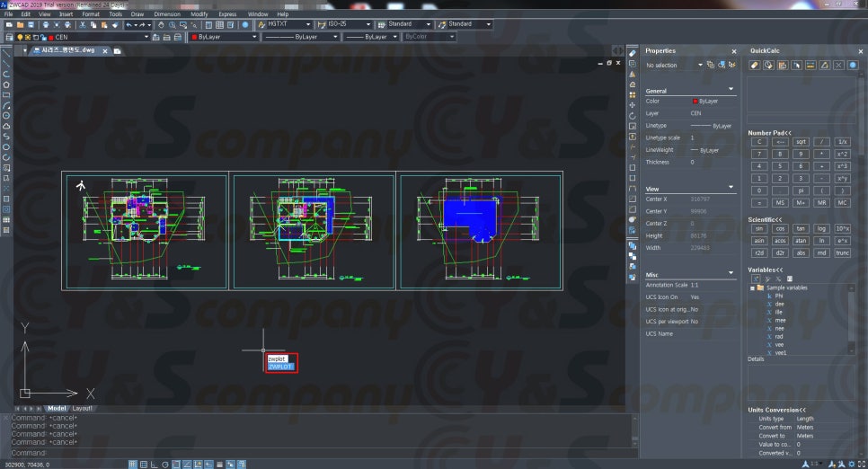This screenshot has height=469, width=868.
Task: Collapse the General section in Properties
Action: tap(731, 89)
